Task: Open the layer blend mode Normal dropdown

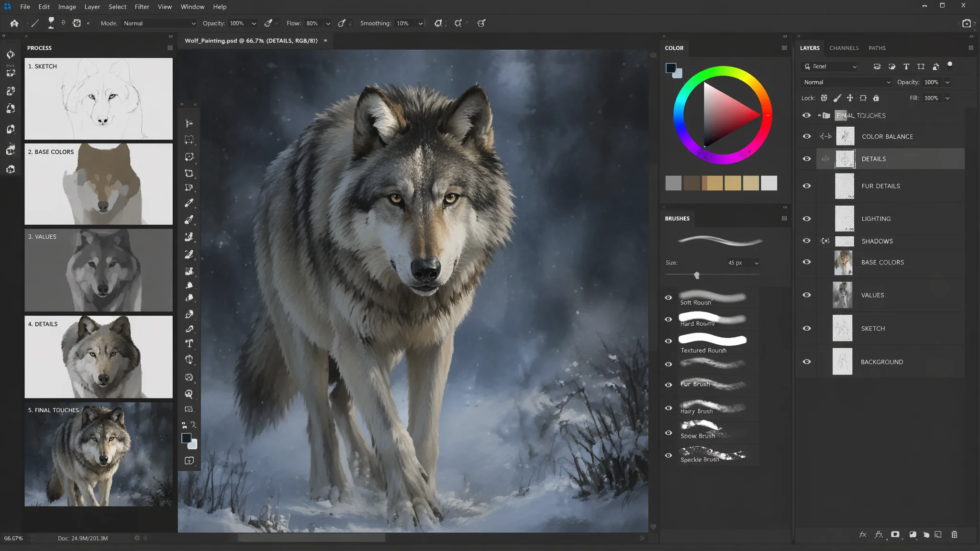Action: (x=846, y=82)
